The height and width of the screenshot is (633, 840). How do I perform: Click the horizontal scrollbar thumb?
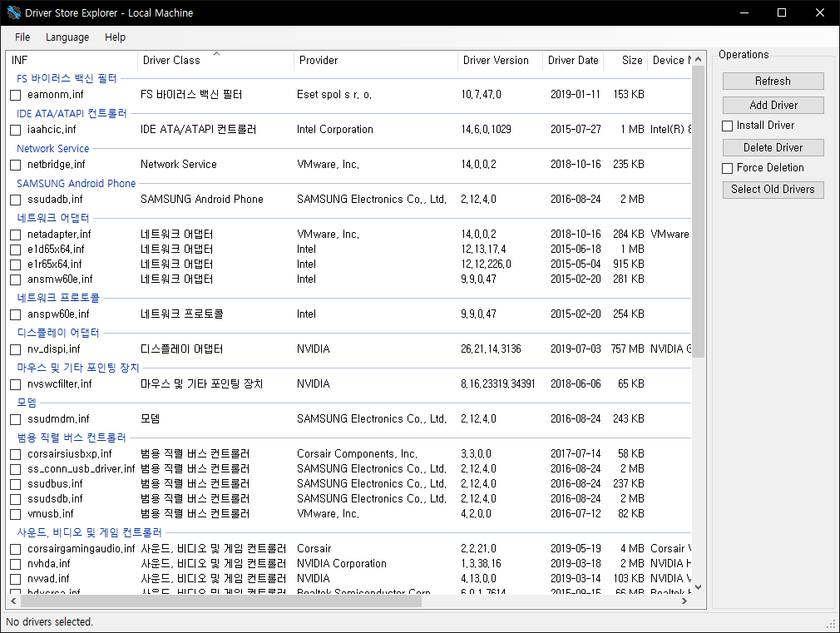(220, 601)
